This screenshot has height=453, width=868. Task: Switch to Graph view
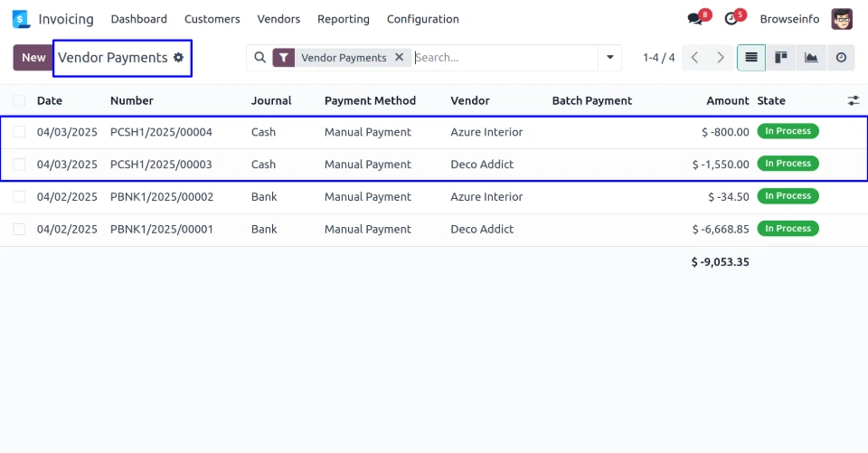click(x=811, y=58)
